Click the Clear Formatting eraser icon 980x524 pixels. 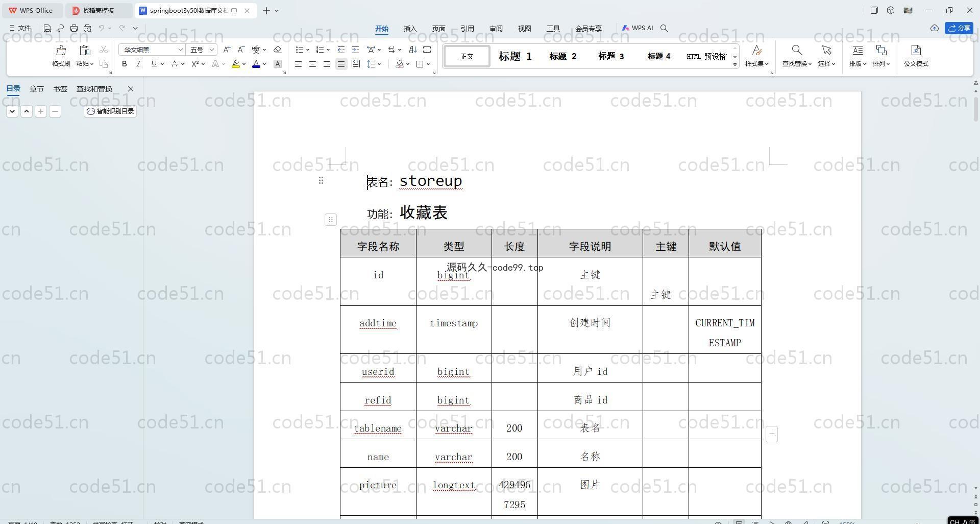[x=278, y=50]
